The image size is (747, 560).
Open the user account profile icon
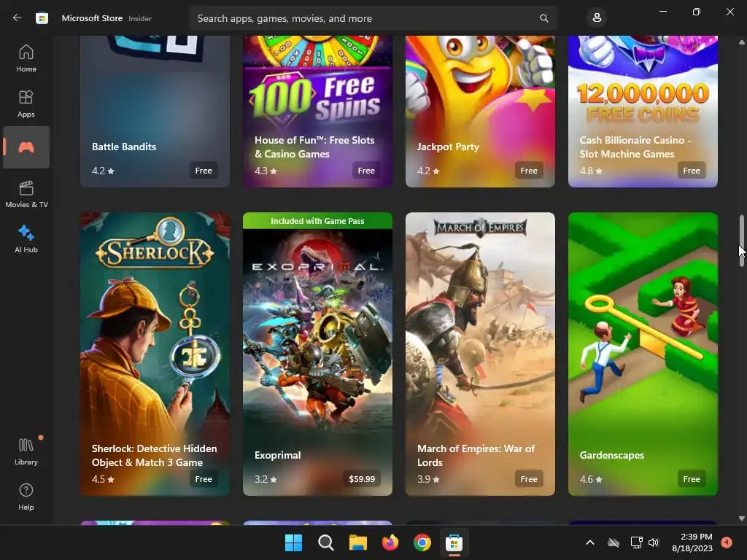[597, 18]
